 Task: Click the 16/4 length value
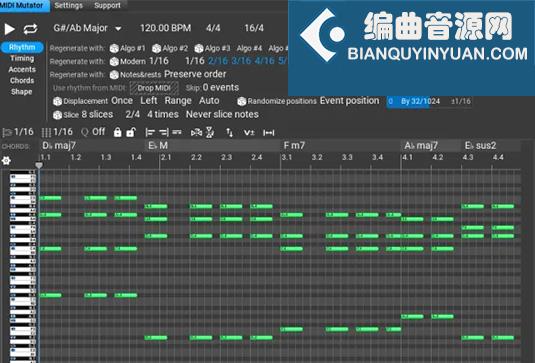[x=254, y=28]
